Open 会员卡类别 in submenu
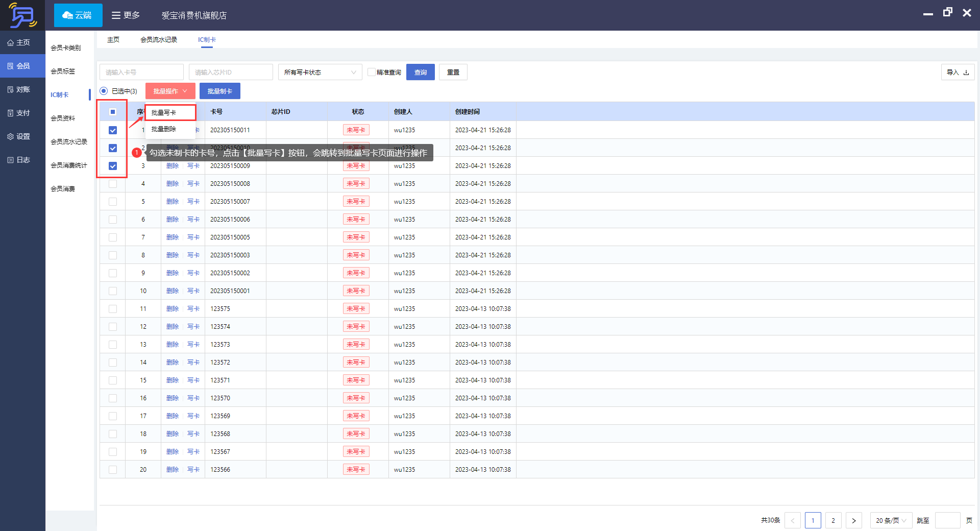The height and width of the screenshot is (531, 980). coord(66,47)
